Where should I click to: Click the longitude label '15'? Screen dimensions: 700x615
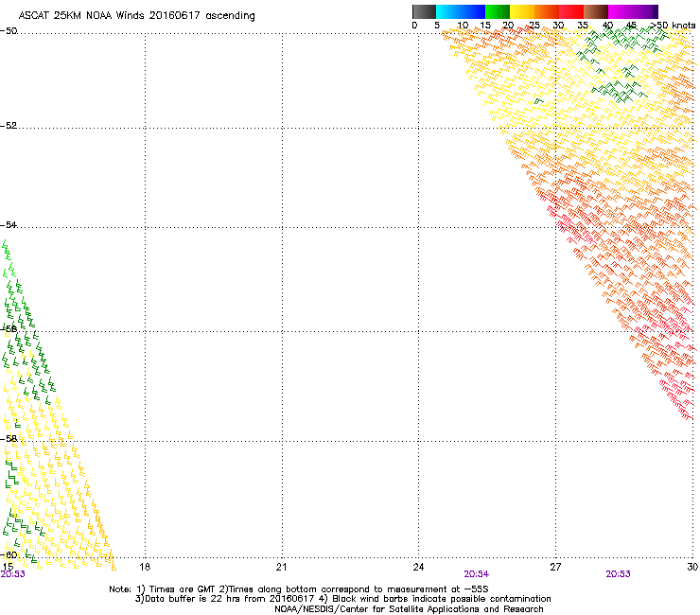(8, 567)
